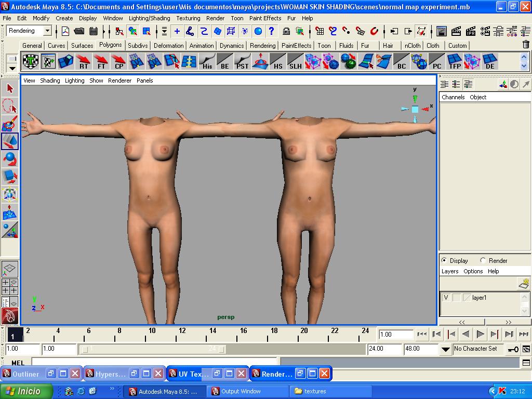Toggle snap to points icon
Image resolution: width=532 pixels, height=399 pixels.
347,31
